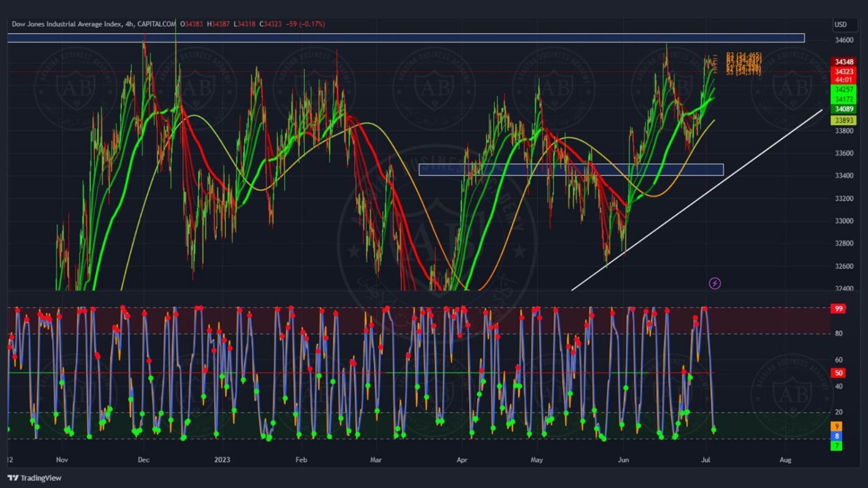This screenshot has height=488, width=868.
Task: Click the Aug label on time axis
Action: (785, 460)
